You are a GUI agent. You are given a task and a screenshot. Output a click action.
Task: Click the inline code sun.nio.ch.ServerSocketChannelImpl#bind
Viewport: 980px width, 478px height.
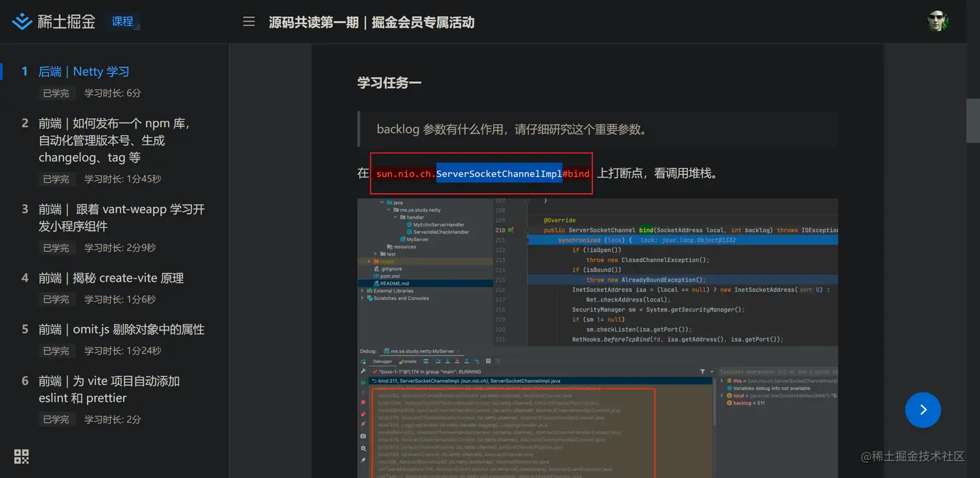pos(483,174)
